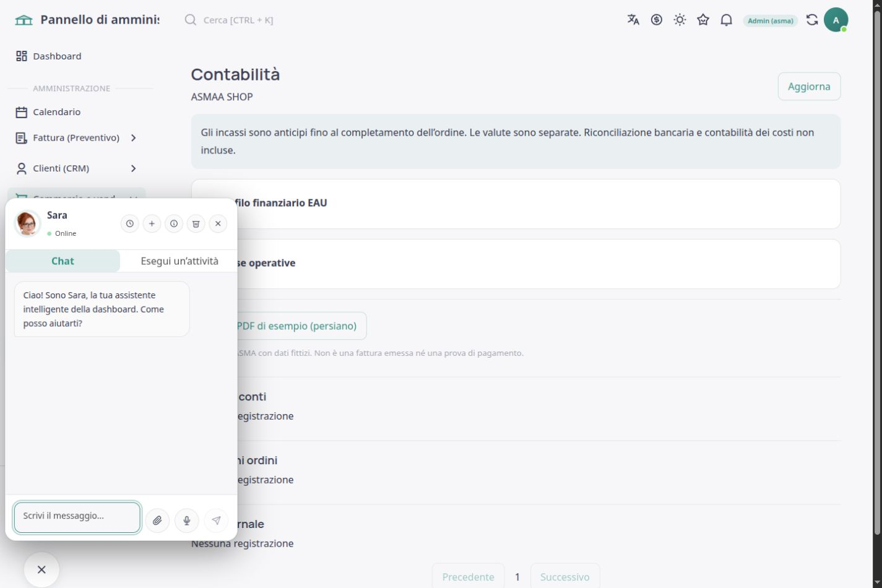The height and width of the screenshot is (588, 882).
Task: Click the page vertical scrollbar
Action: pos(876,272)
